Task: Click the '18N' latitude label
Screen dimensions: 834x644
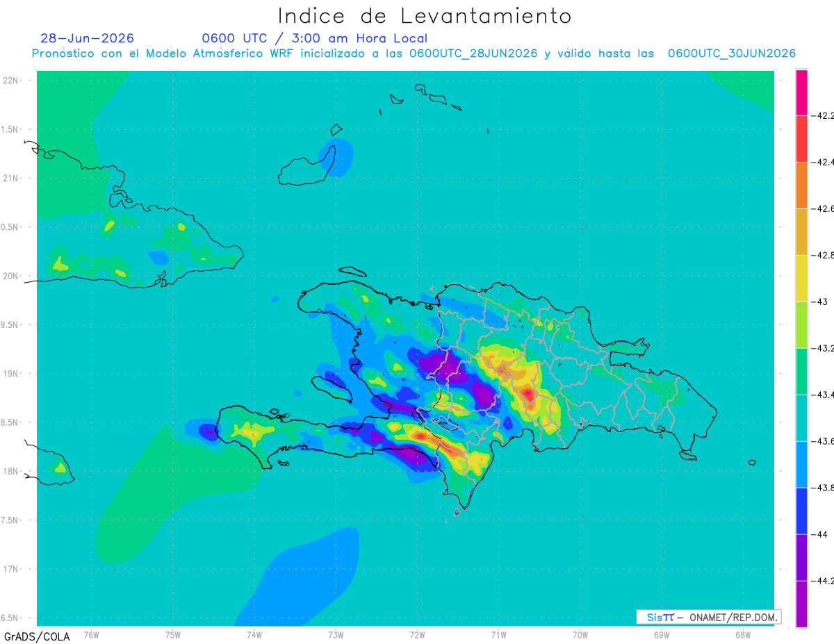Action: pyautogui.click(x=10, y=472)
